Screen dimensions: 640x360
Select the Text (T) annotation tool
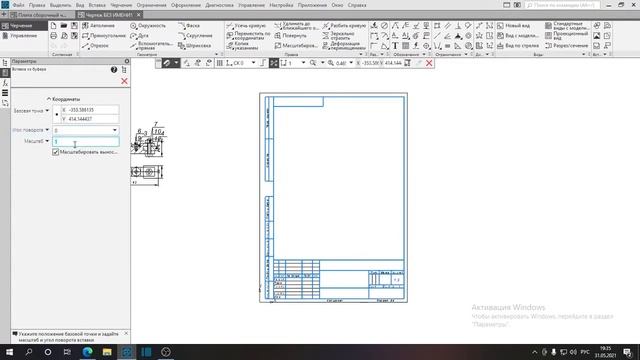(x=395, y=46)
